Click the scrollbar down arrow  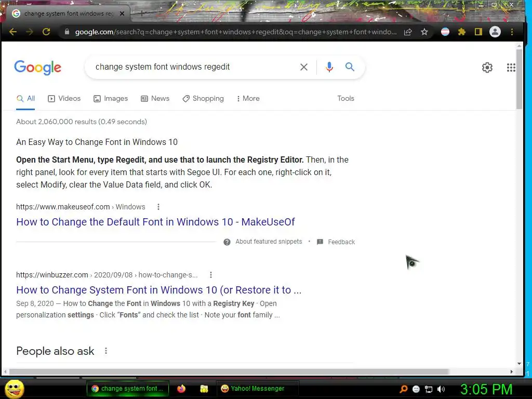coord(519,364)
